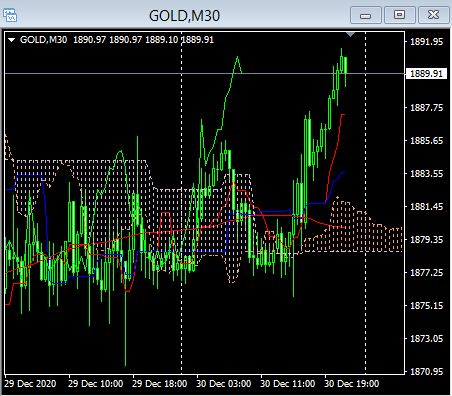
Task: Click the OHLC values 1890.97 header text
Action: (143, 40)
